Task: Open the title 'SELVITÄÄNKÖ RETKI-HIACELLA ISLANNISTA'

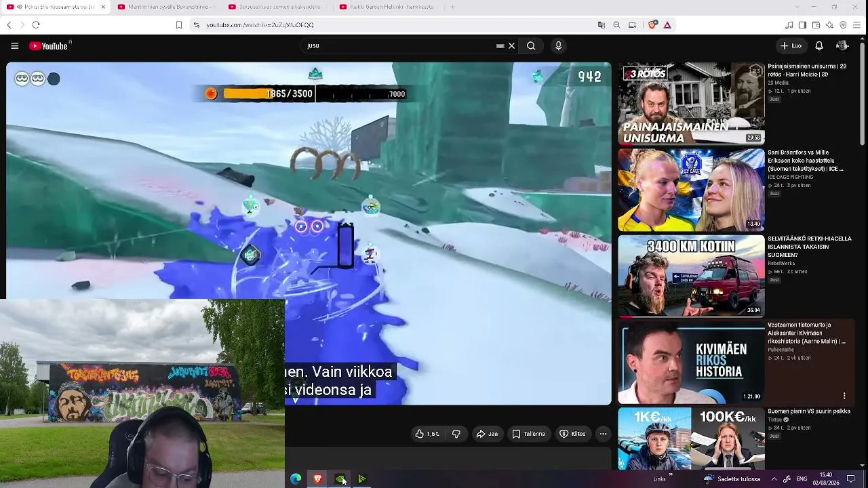Action: coord(810,247)
